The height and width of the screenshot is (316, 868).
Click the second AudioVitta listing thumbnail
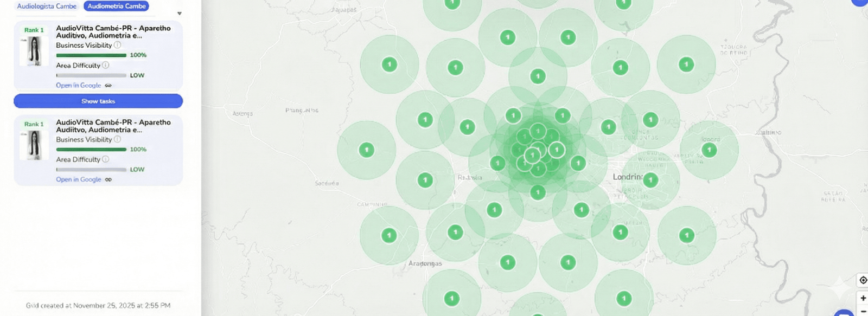pos(34,145)
